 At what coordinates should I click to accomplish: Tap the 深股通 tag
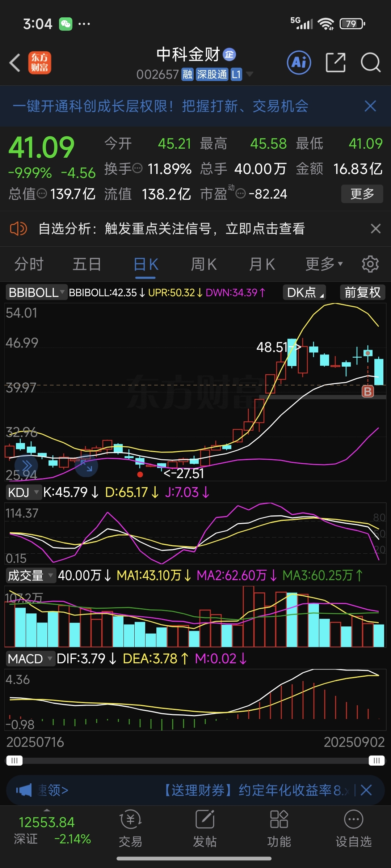click(212, 75)
